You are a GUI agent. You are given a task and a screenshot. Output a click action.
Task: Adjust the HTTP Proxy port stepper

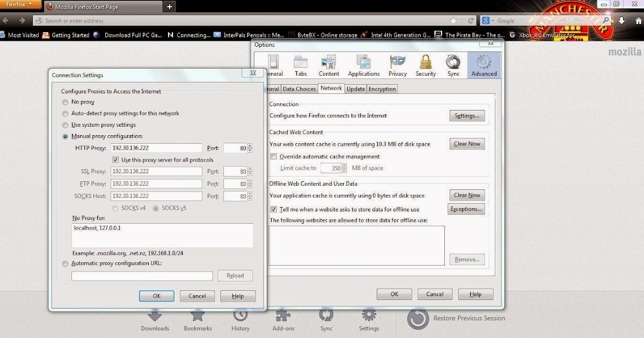click(x=250, y=148)
